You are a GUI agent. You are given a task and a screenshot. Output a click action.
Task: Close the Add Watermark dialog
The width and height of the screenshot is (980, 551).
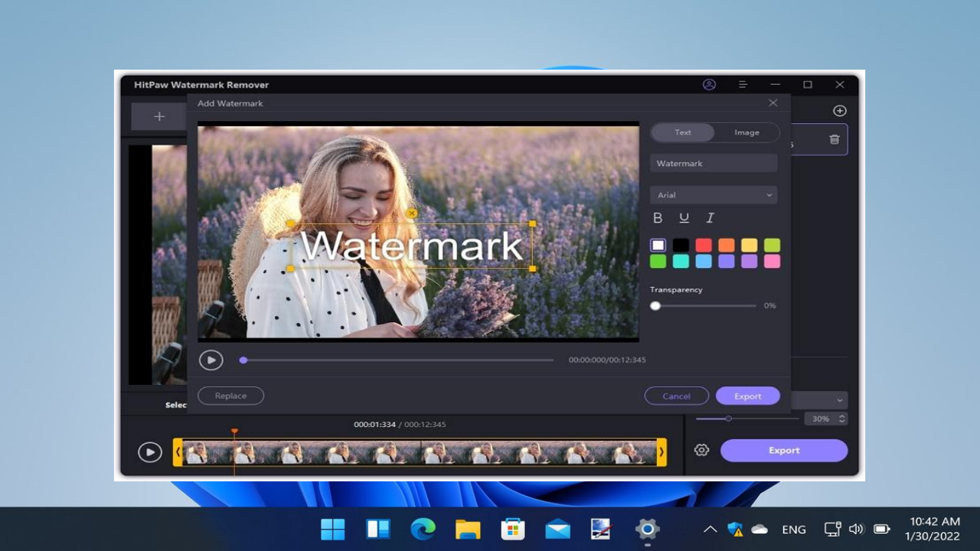click(773, 103)
